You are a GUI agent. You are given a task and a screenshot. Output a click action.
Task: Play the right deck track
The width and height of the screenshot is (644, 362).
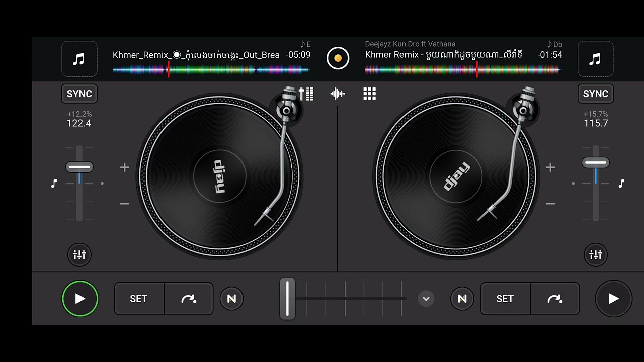614,299
